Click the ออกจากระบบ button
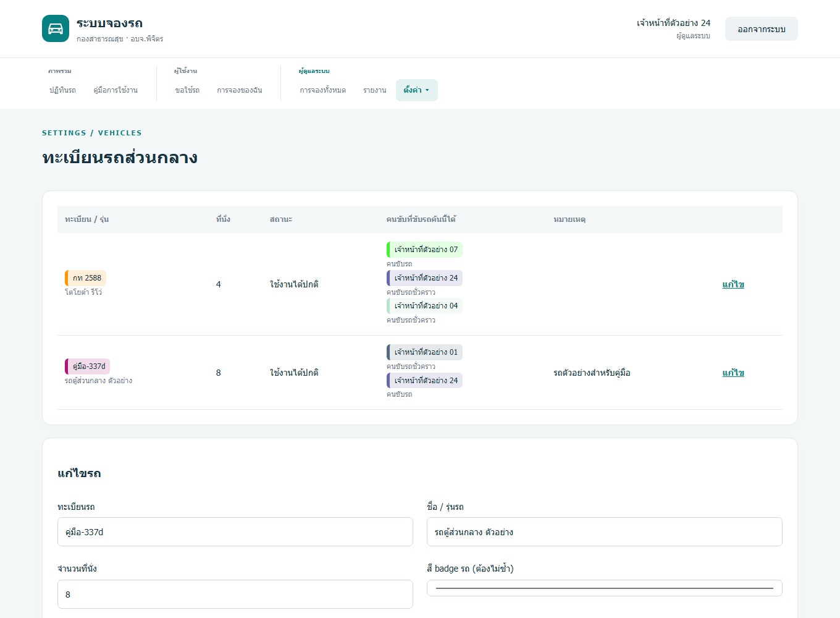 tap(762, 29)
